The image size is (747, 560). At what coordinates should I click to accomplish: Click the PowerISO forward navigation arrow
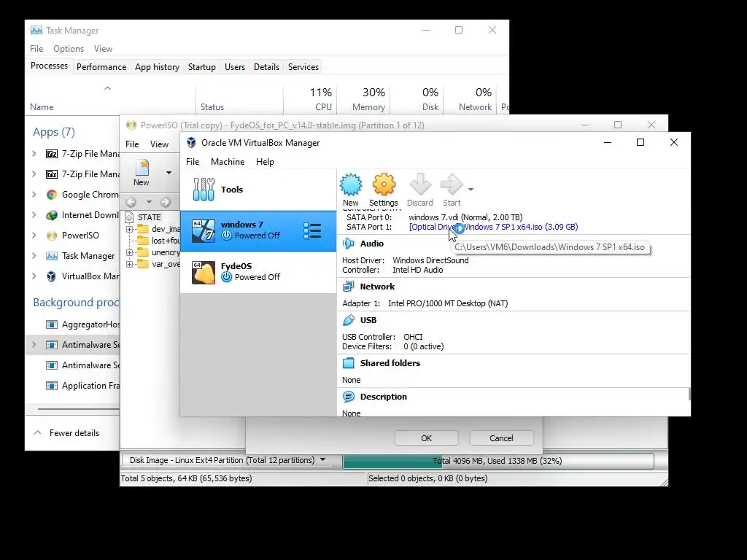[x=166, y=203]
